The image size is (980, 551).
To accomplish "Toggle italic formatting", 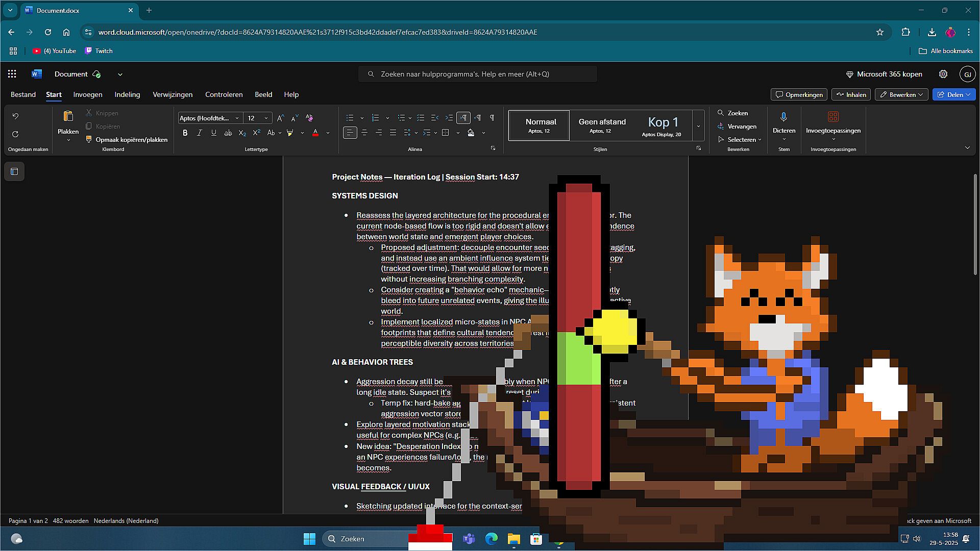I will pos(200,133).
